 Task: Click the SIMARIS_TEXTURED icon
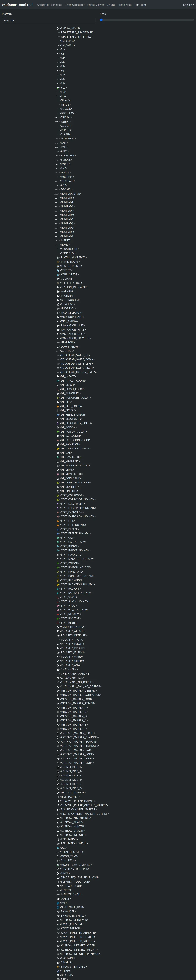point(58,967)
